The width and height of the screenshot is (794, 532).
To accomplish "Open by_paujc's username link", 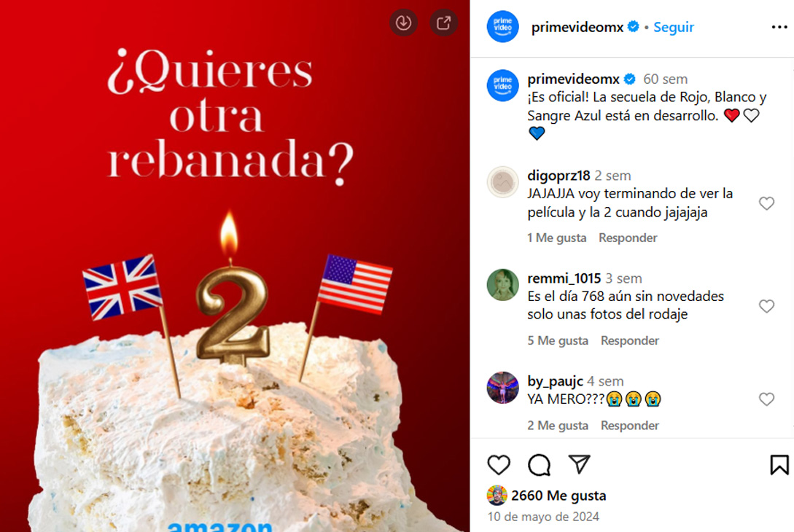I will (x=555, y=381).
